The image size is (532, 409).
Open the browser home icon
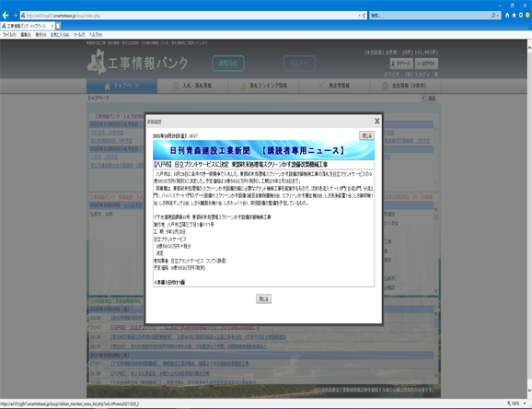507,16
